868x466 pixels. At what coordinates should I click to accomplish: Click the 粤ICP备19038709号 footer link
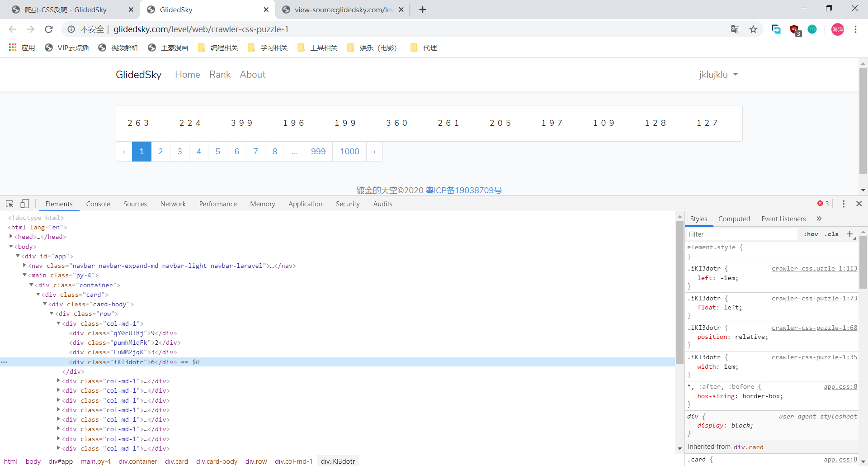464,190
